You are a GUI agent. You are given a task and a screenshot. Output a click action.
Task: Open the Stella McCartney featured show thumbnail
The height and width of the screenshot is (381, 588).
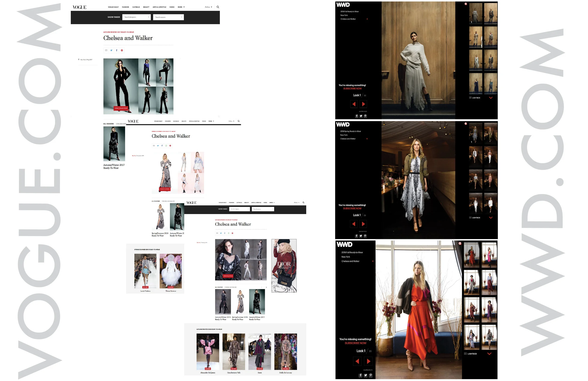click(286, 352)
